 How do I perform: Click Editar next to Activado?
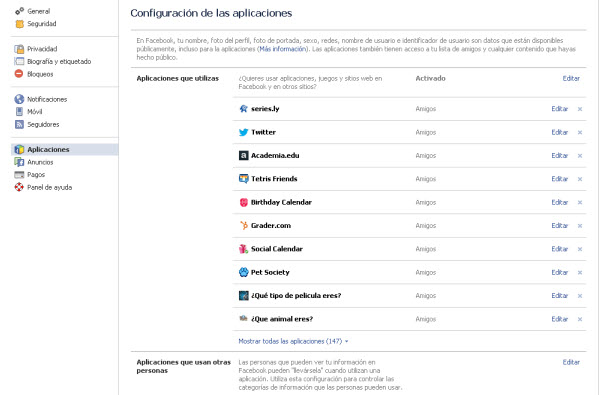571,78
